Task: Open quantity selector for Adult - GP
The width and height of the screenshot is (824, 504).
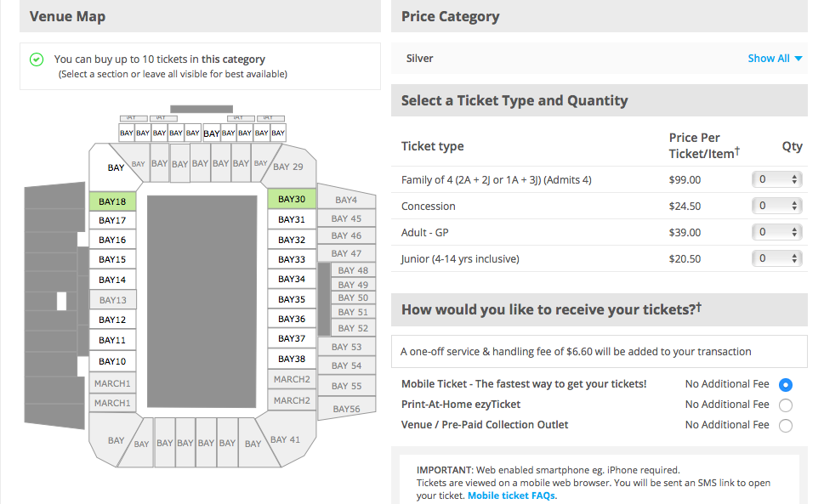Action: point(776,232)
